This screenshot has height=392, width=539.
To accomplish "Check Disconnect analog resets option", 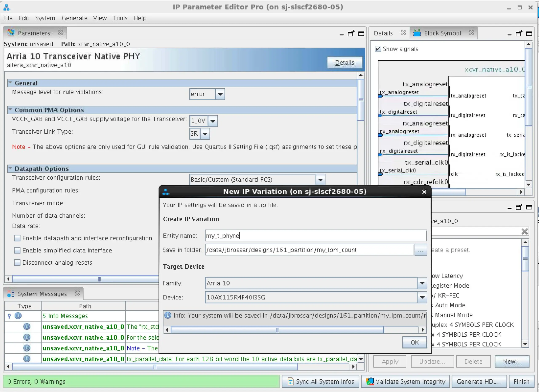I will [17, 263].
